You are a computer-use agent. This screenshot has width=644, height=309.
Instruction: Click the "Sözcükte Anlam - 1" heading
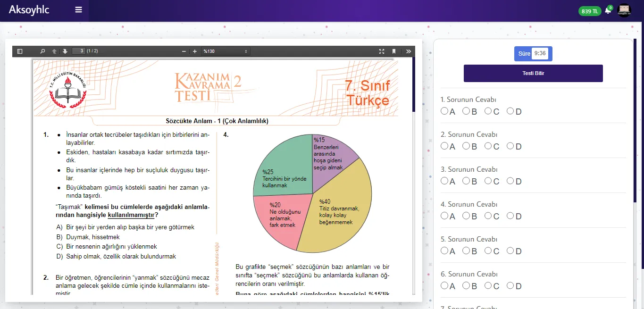217,121
